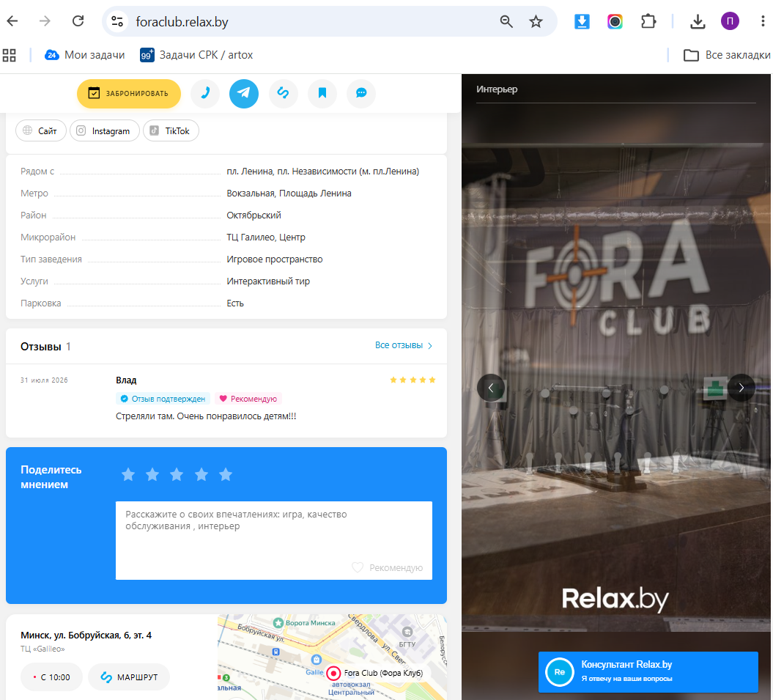This screenshot has height=700, width=773.
Task: Click the reviewer name Влад
Action: tap(126, 380)
